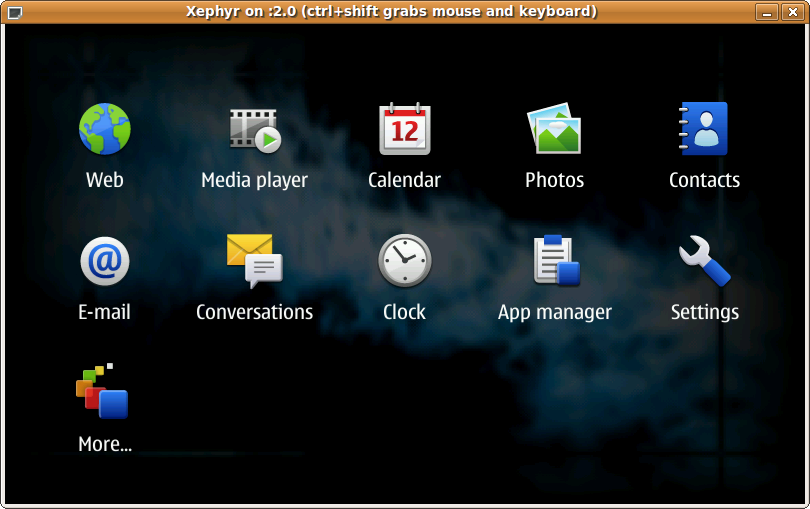Click the "Conversations" text label

coord(254,313)
